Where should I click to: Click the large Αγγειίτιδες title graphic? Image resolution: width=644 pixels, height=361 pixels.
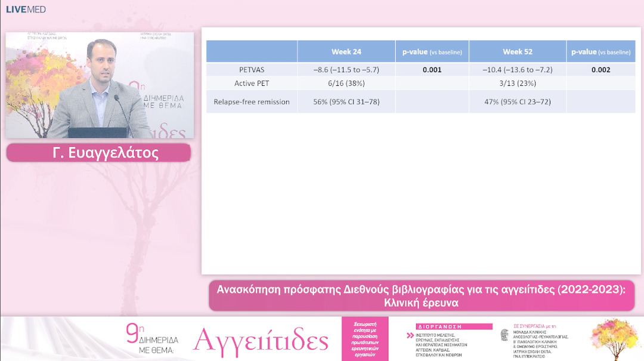261,340
